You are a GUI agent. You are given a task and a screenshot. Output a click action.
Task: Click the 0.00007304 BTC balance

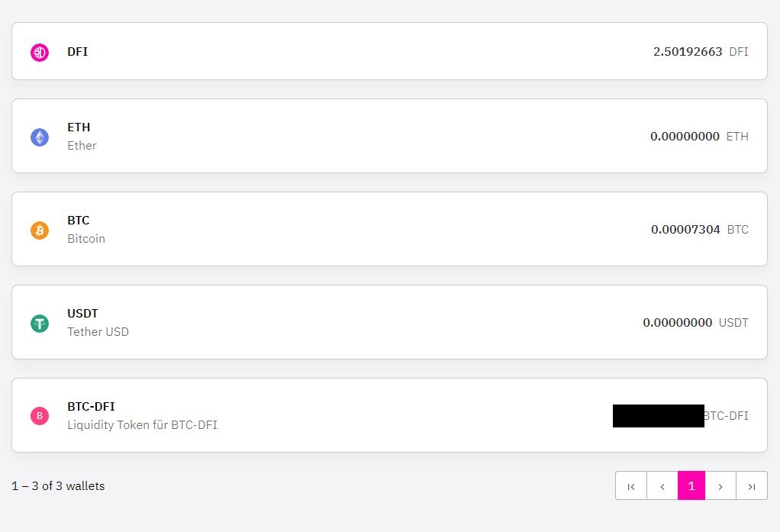click(x=699, y=230)
